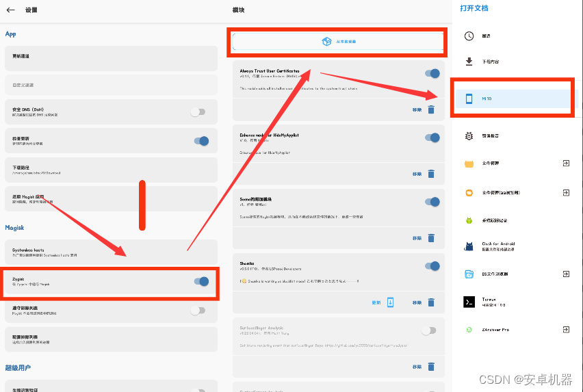Image resolution: width=583 pixels, height=392 pixels.
Task: Open the green Android system trace icon
Action: 469,221
